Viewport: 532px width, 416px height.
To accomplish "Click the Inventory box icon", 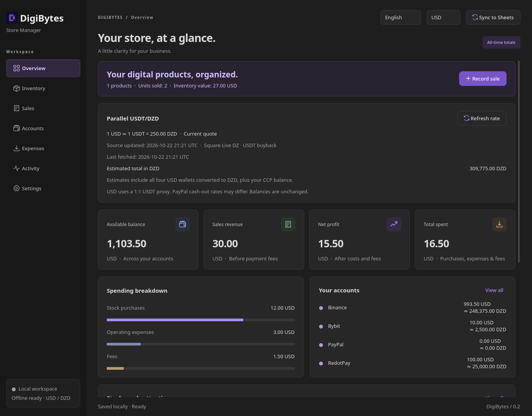I will pos(17,88).
